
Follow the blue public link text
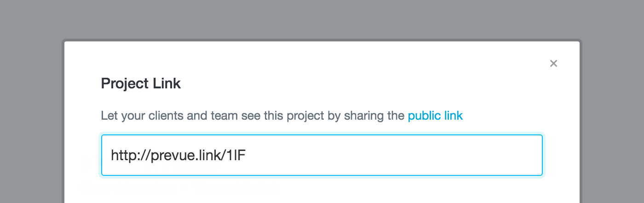(435, 116)
